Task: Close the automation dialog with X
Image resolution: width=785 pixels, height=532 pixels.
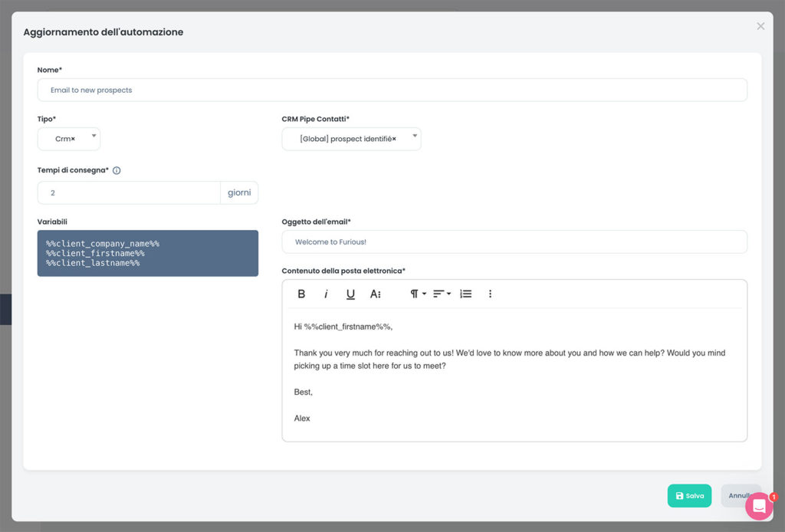Action: click(x=760, y=26)
